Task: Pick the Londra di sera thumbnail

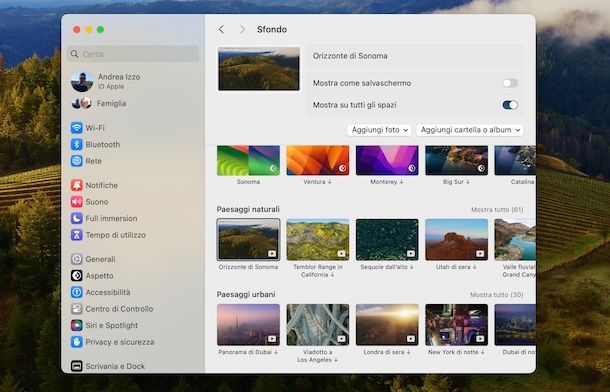Action: (387, 325)
